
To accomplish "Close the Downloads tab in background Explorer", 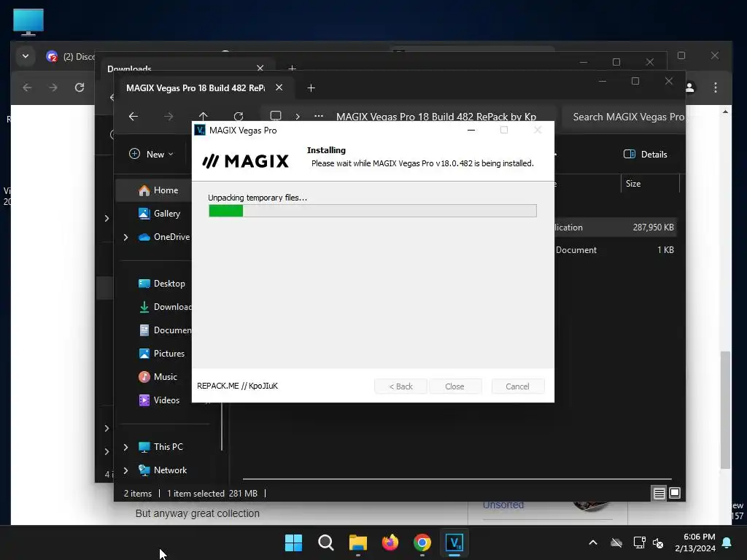I will point(260,68).
